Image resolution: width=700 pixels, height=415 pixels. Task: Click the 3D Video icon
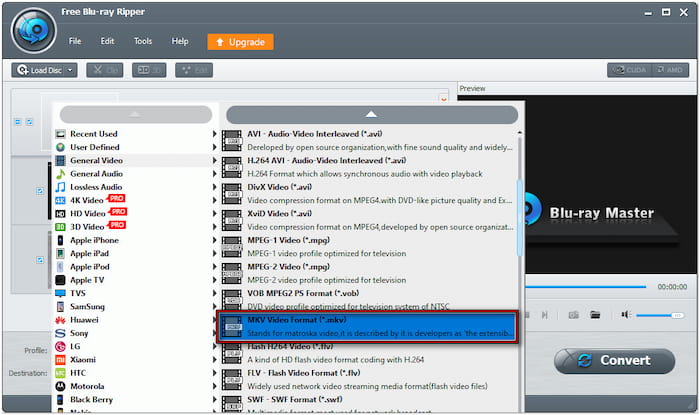pos(60,227)
